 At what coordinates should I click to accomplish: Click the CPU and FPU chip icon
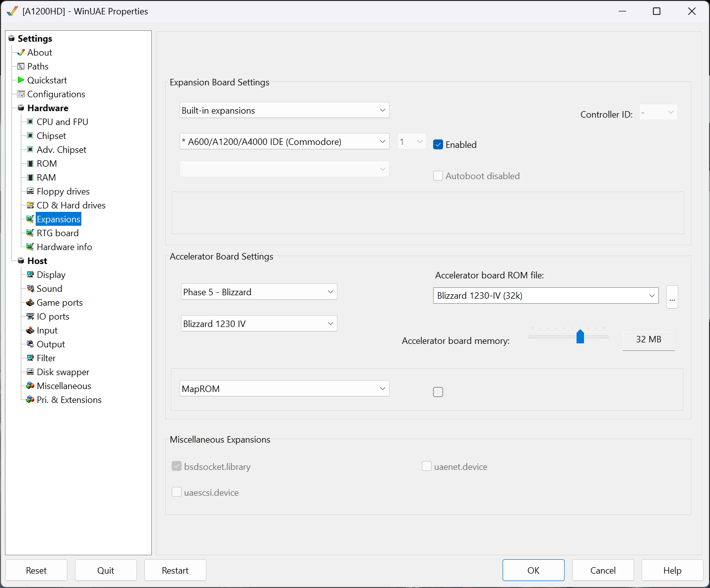pyautogui.click(x=30, y=122)
